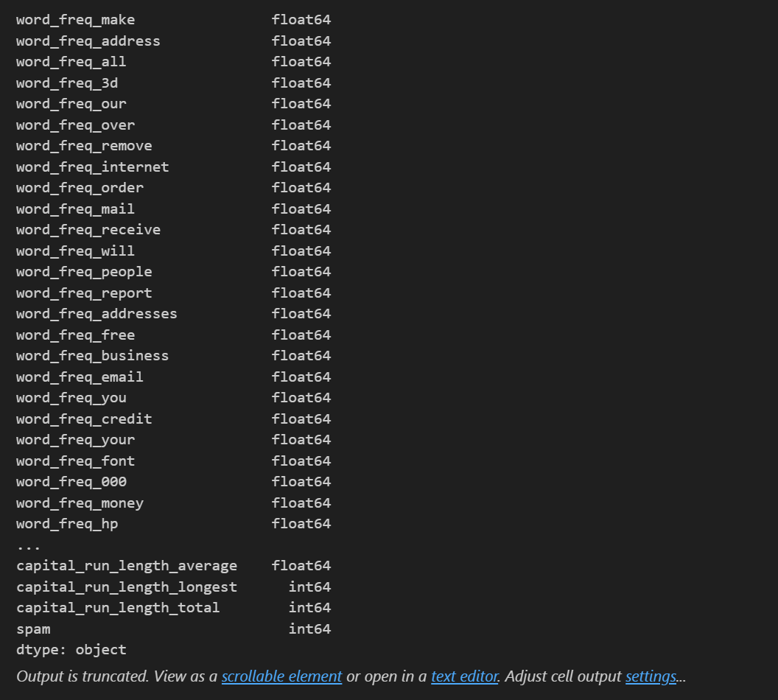The height and width of the screenshot is (700, 778).
Task: Select capital_run_length_average row
Action: pos(173,566)
